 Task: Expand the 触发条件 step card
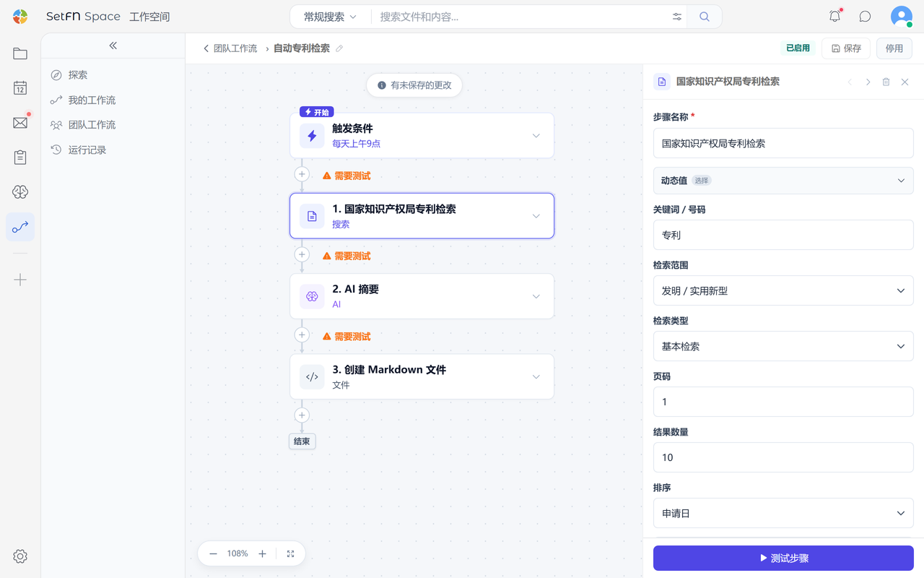(536, 135)
